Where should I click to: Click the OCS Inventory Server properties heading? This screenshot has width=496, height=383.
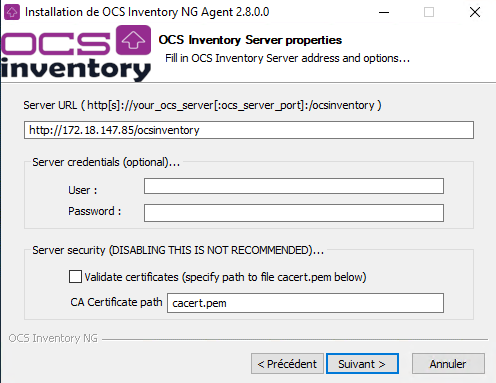[x=250, y=40]
